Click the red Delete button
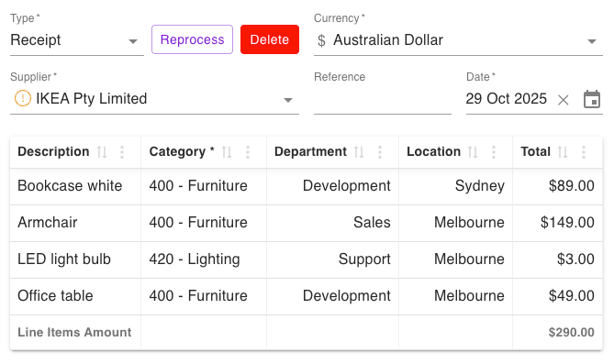Screen dimensions: 614x364 270,39
